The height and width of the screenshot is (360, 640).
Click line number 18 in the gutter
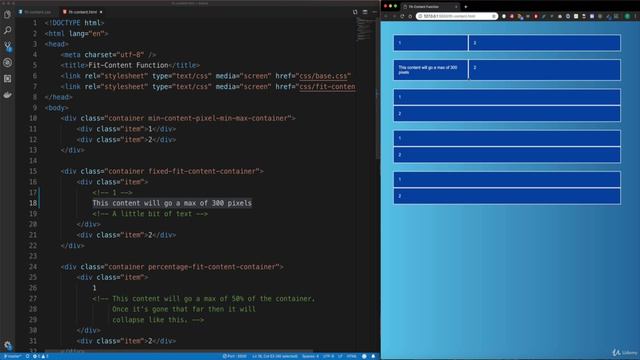point(33,203)
